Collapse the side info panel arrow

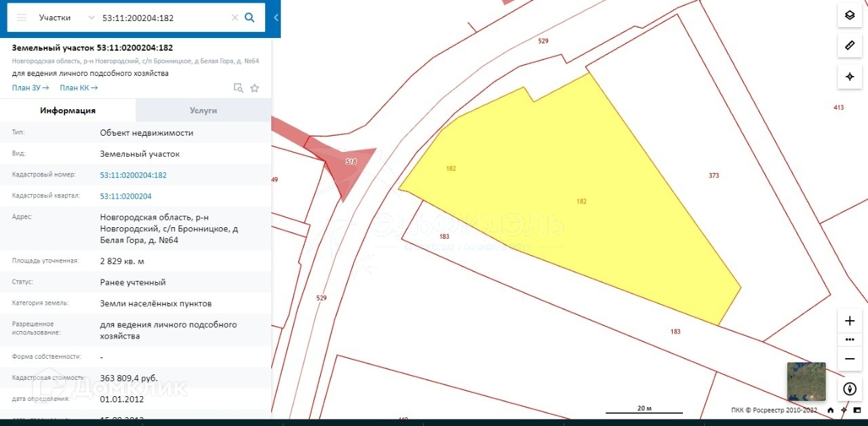276,18
